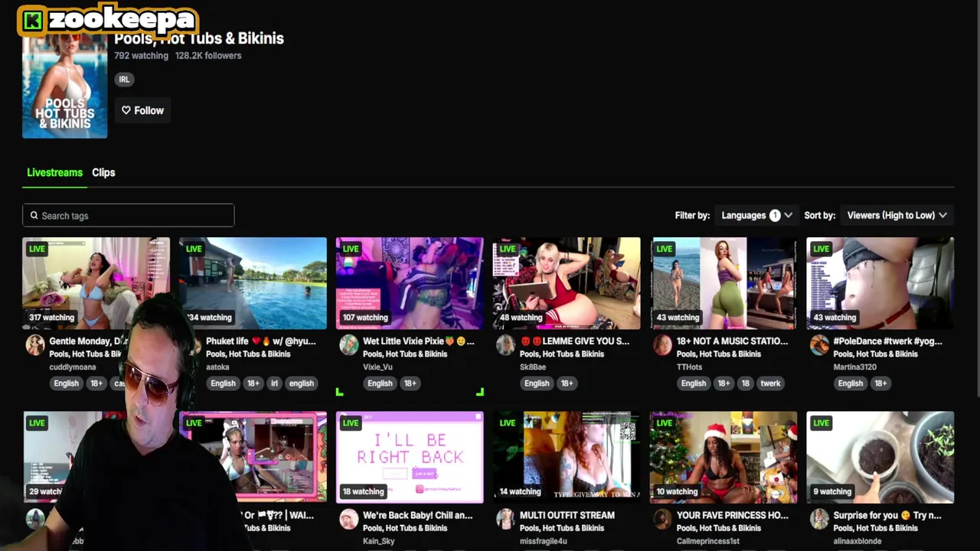Open the Wet Little Vixie Pixie stream thumbnail

pos(410,283)
